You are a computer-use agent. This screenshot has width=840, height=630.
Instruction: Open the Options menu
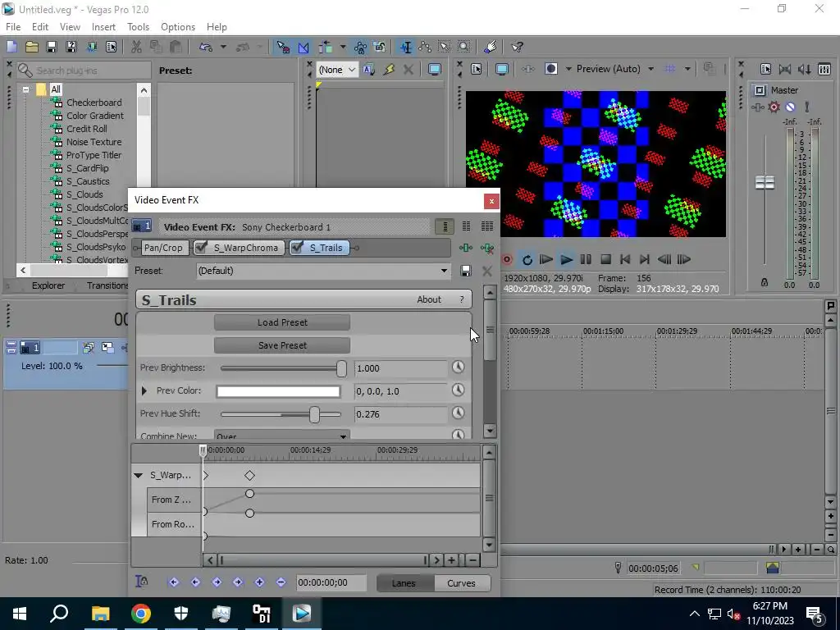(178, 27)
